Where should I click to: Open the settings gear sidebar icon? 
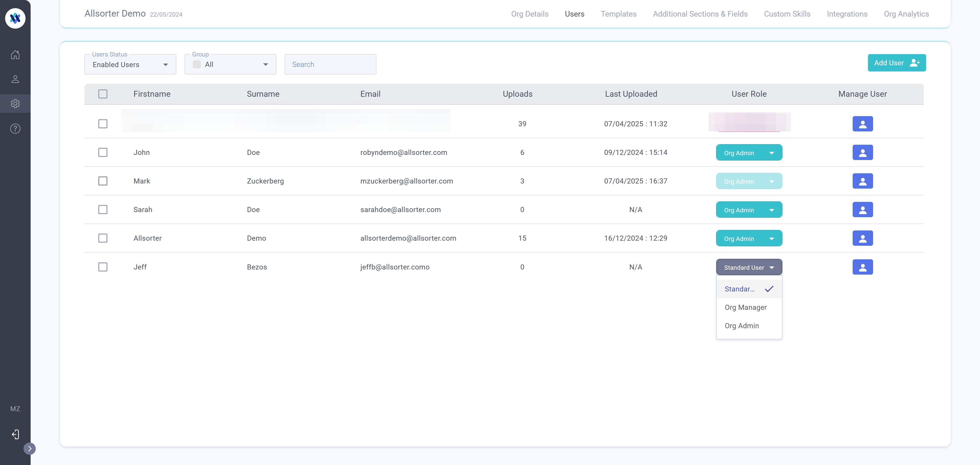(15, 104)
